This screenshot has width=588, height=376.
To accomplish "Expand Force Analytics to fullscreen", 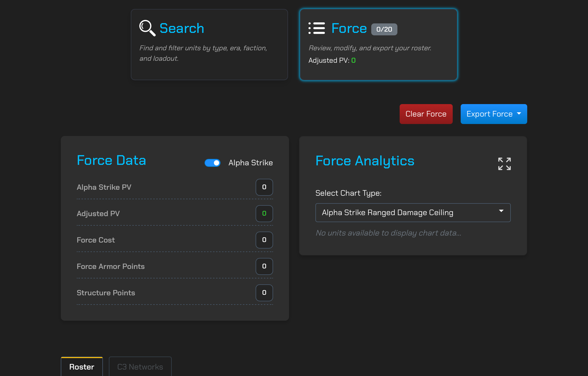I will (504, 164).
